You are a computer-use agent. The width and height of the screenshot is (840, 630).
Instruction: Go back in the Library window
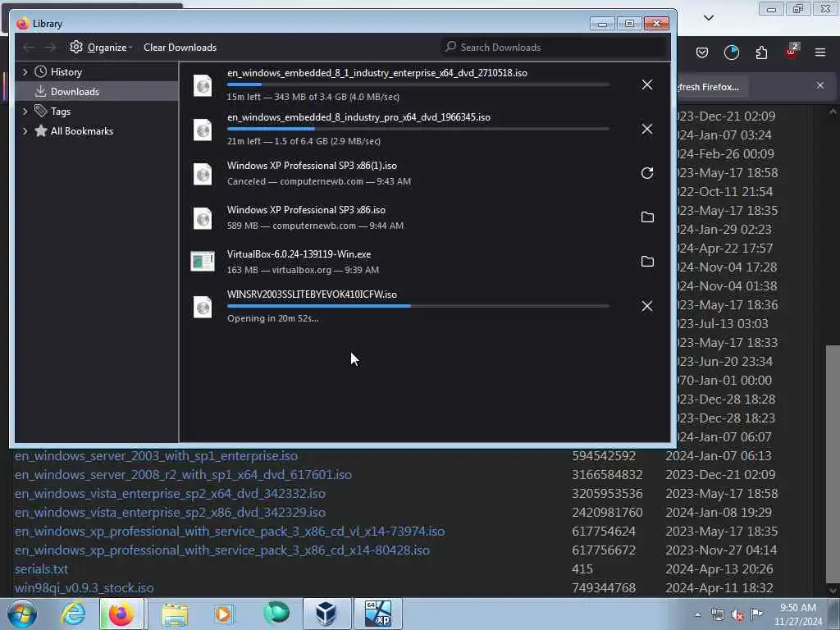pos(29,48)
